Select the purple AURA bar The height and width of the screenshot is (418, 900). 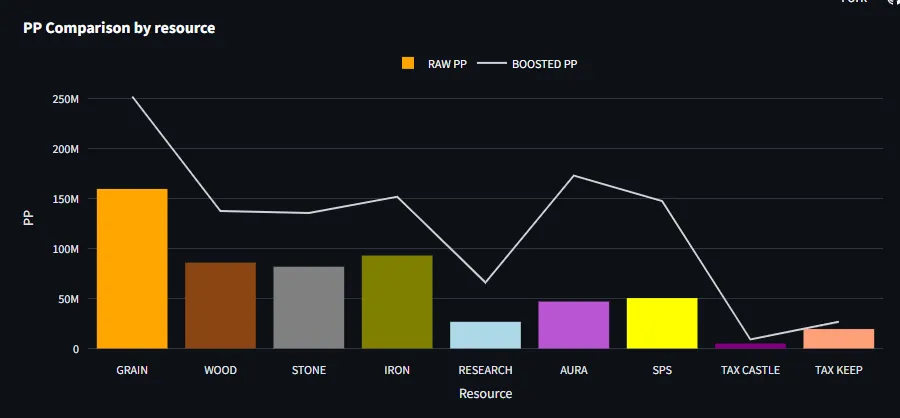(574, 325)
